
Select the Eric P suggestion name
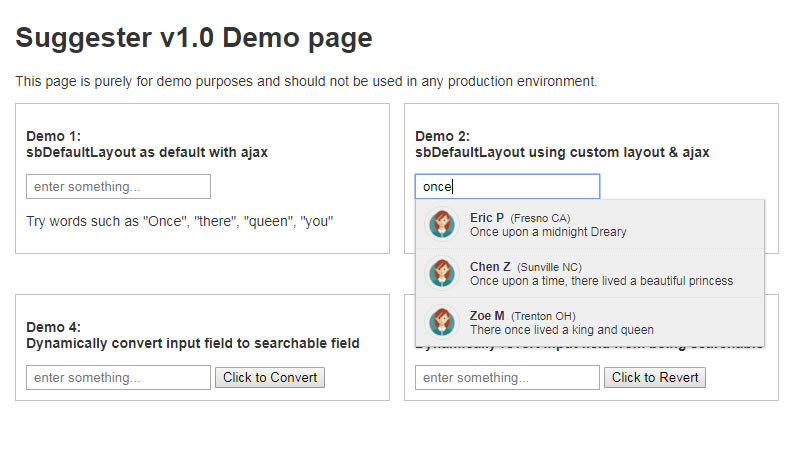click(487, 217)
